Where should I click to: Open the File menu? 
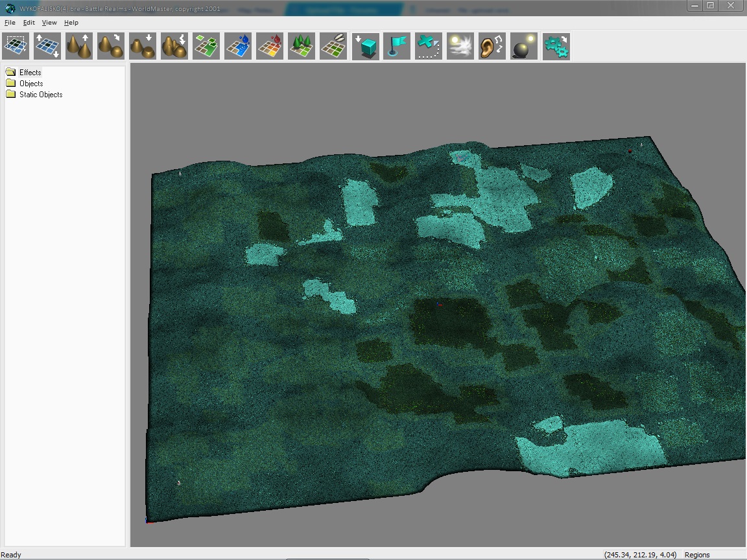(x=10, y=23)
